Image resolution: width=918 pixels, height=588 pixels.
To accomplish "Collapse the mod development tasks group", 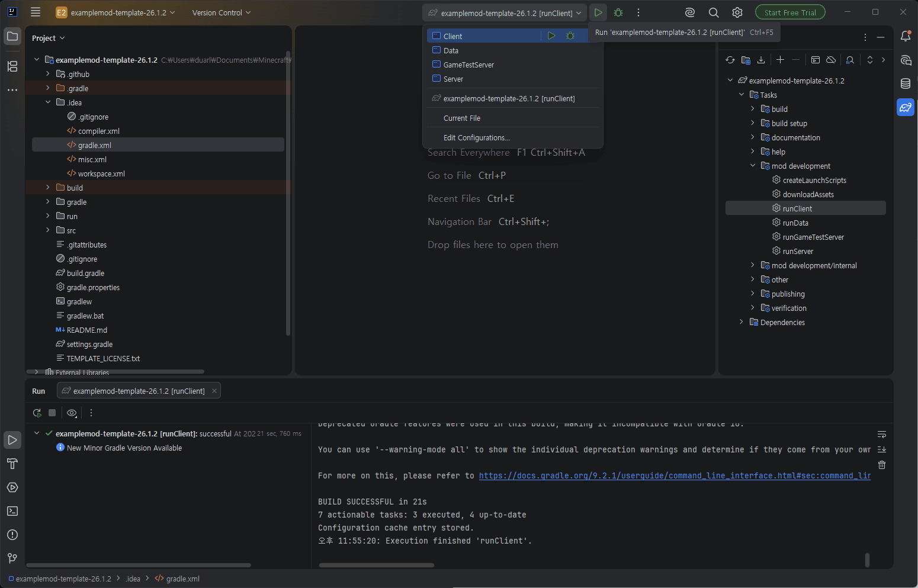I will [753, 166].
